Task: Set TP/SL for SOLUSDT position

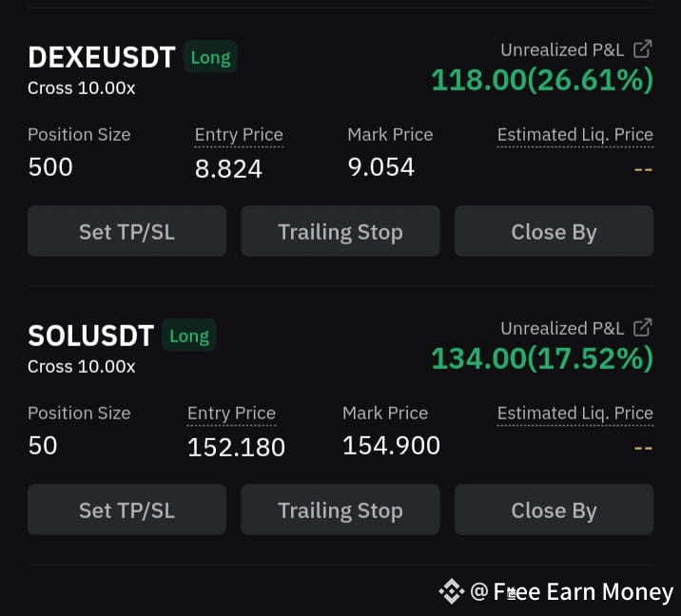Action: click(x=126, y=510)
